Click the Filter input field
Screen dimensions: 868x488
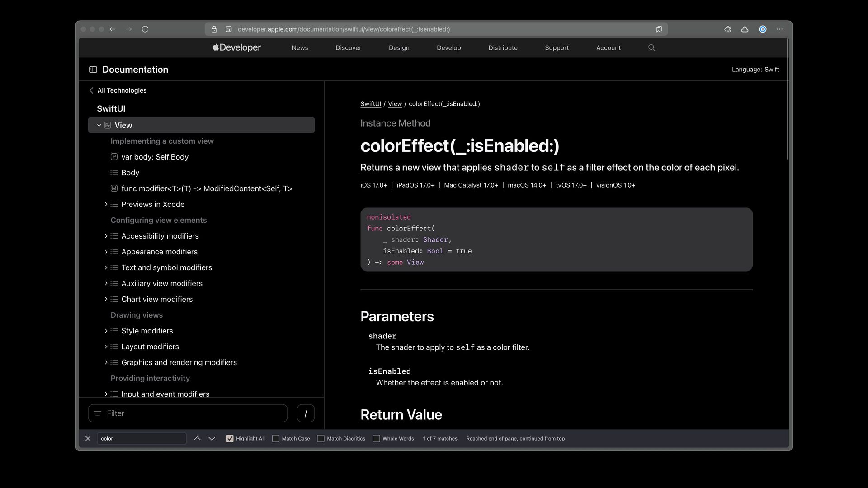tap(188, 413)
